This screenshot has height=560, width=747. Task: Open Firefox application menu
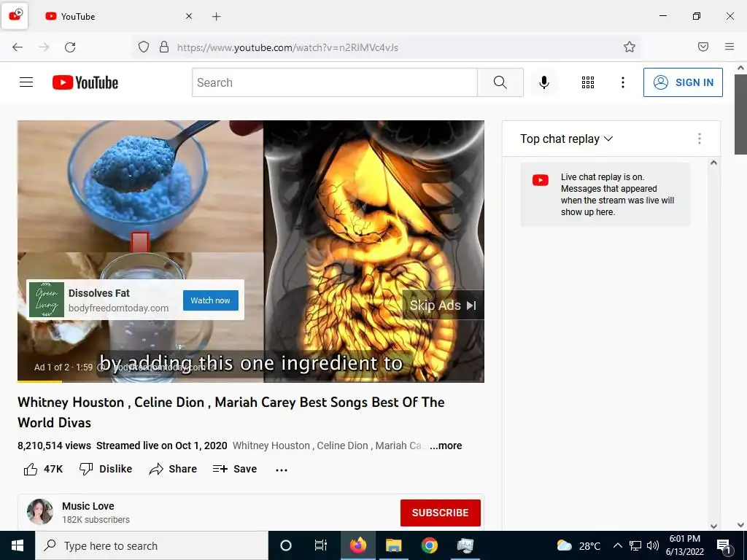click(x=729, y=47)
